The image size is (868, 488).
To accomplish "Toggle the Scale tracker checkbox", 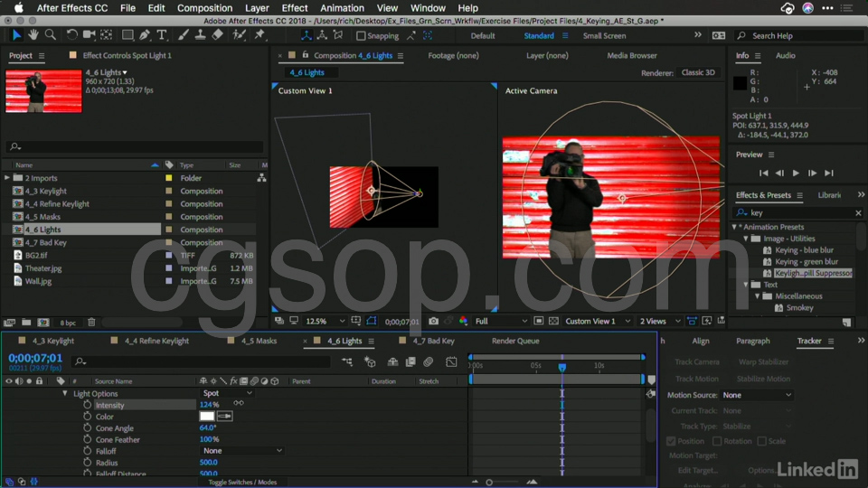I will coord(761,441).
